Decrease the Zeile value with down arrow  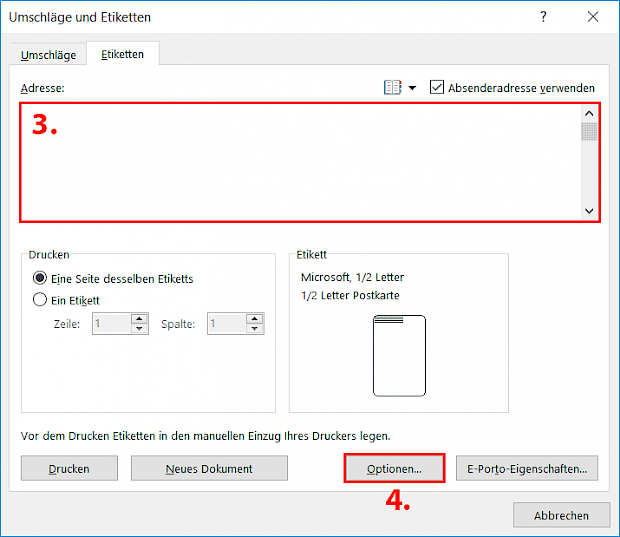(139, 329)
